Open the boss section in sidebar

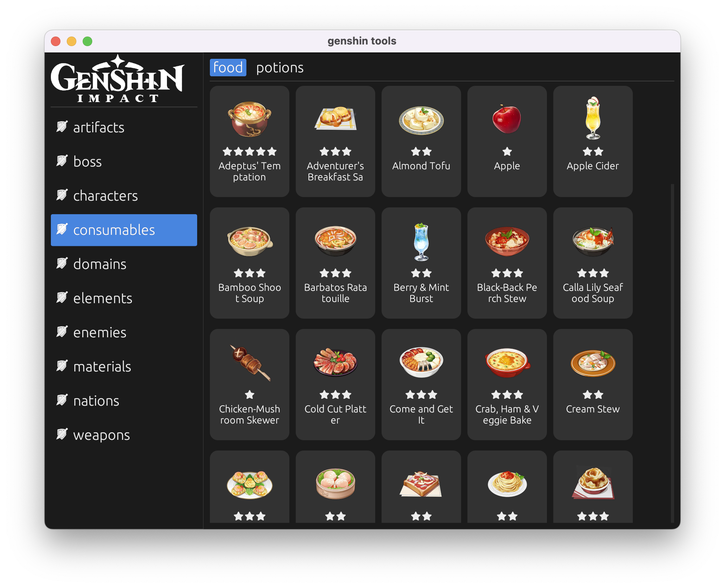tap(124, 162)
